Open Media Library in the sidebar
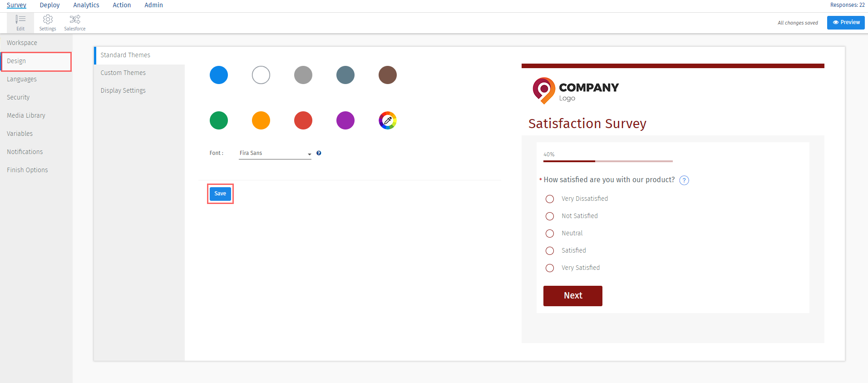The image size is (868, 383). click(26, 115)
